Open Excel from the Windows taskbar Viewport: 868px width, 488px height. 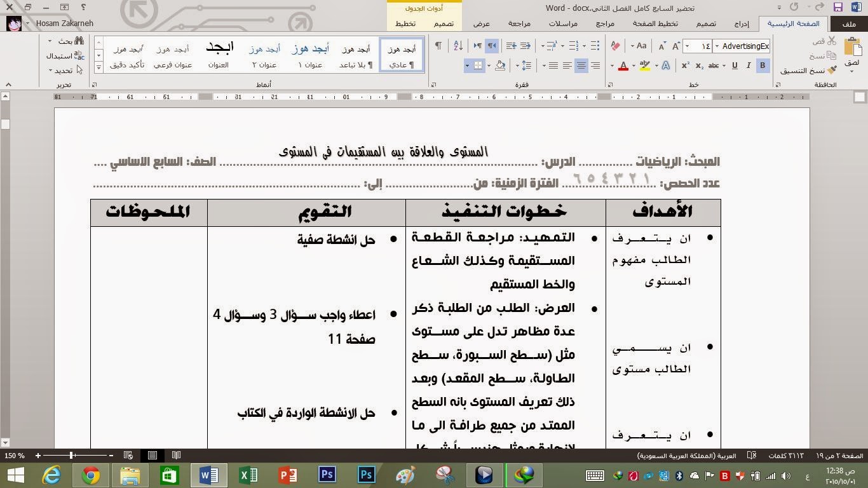(248, 475)
